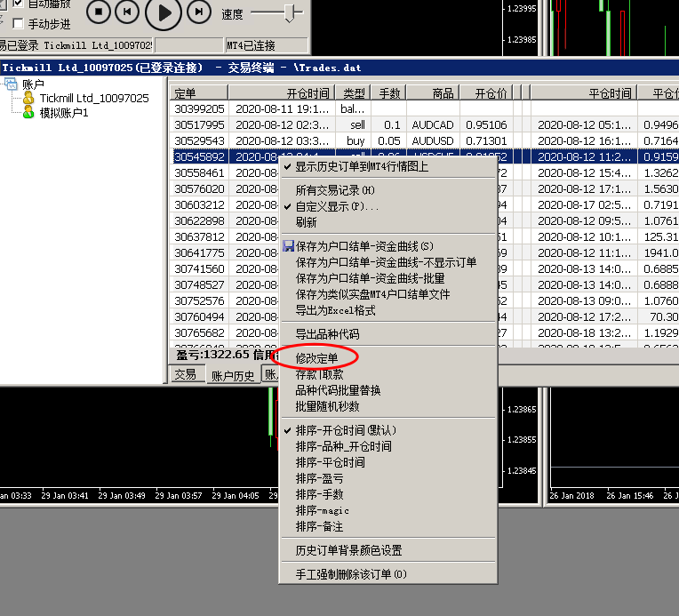Click the 账户 root tree icon
This screenshot has width=679, height=616.
pyautogui.click(x=11, y=84)
